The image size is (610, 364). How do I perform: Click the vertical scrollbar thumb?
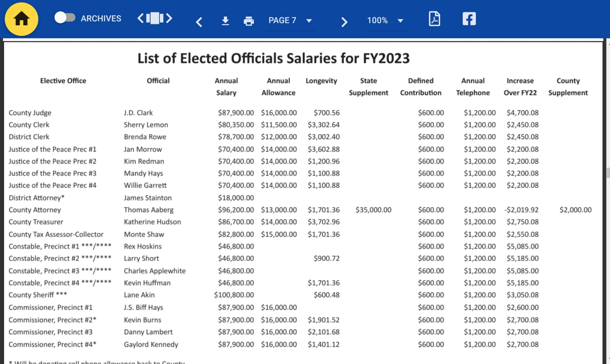point(608,173)
